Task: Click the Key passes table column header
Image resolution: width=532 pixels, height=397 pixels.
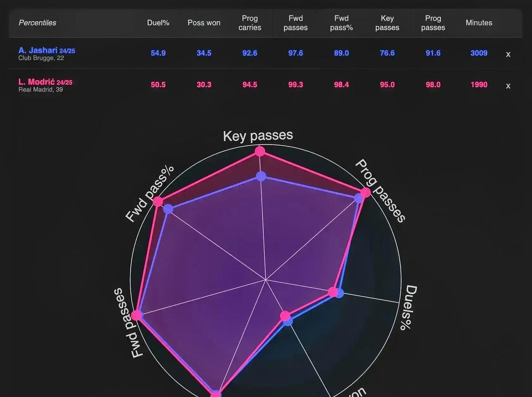Action: (387, 23)
